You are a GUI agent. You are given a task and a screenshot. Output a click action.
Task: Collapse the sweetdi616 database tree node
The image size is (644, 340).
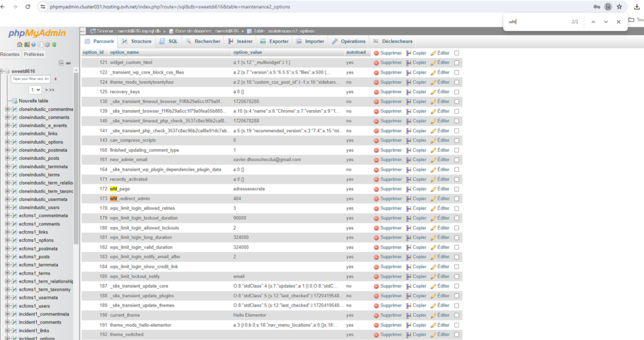pos(3,72)
